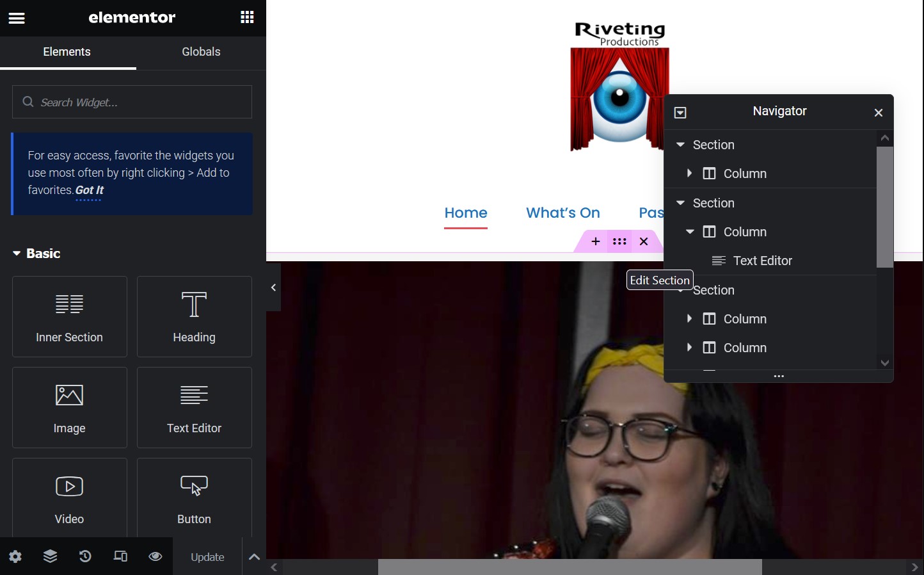Collapse the Basic widgets category
The width and height of the screenshot is (924, 575).
click(17, 254)
